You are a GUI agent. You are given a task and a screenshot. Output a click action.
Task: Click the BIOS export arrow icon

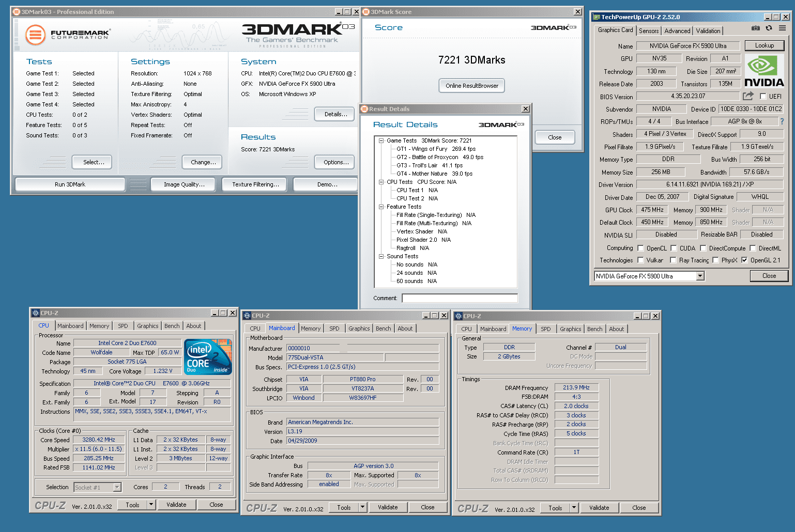coord(748,96)
